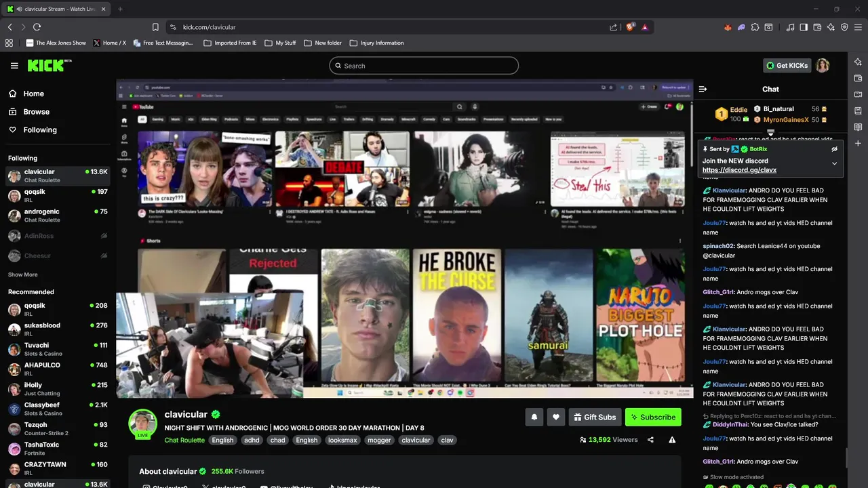Open a new browser tab

pos(120,9)
